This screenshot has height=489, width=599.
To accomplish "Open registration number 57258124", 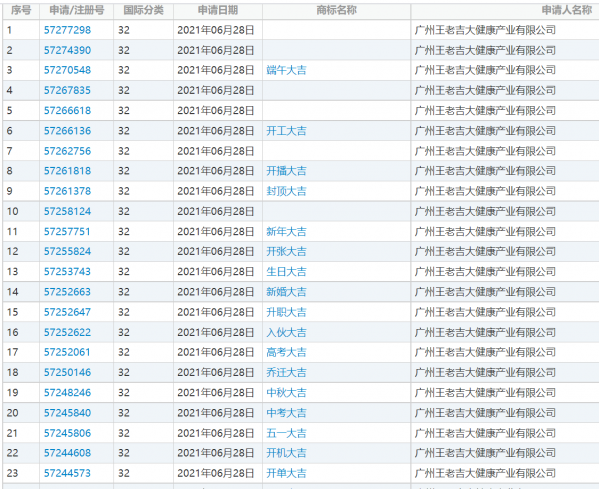I will tap(67, 212).
